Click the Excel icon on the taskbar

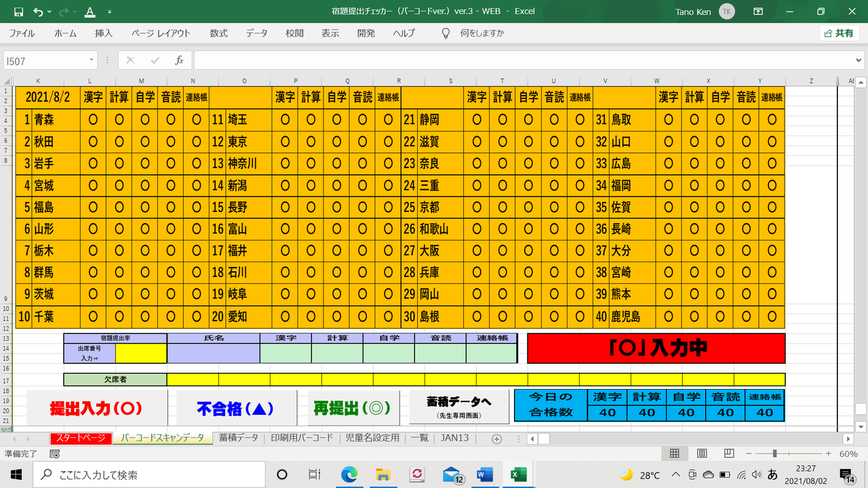(x=519, y=474)
